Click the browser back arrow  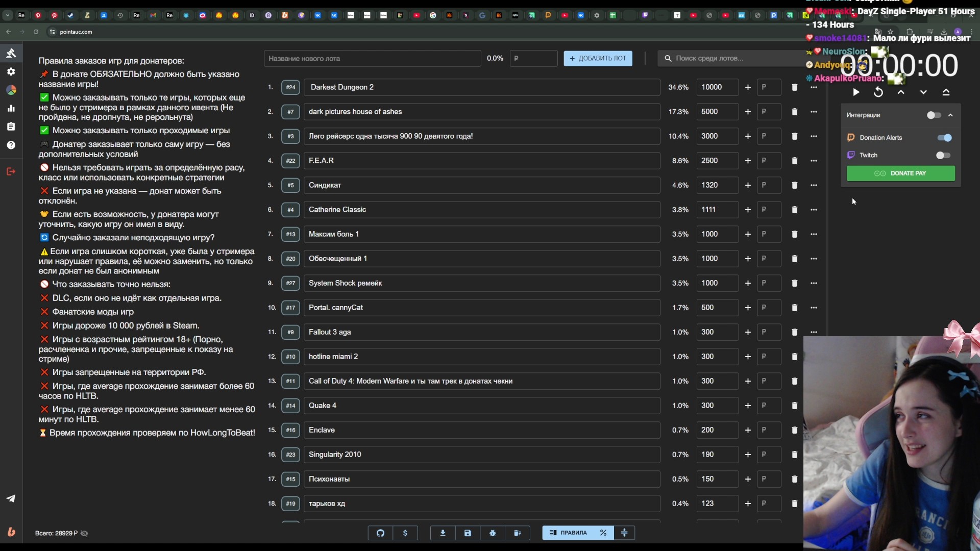tap(9, 32)
